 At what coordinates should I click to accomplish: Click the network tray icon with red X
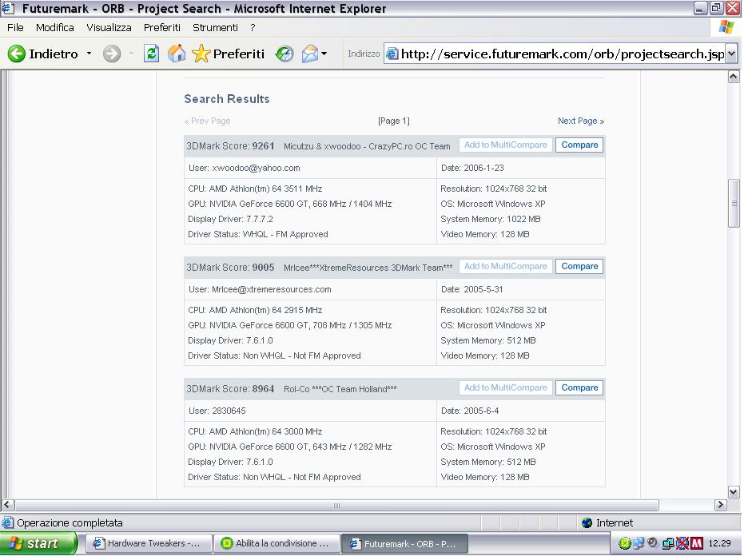682,543
